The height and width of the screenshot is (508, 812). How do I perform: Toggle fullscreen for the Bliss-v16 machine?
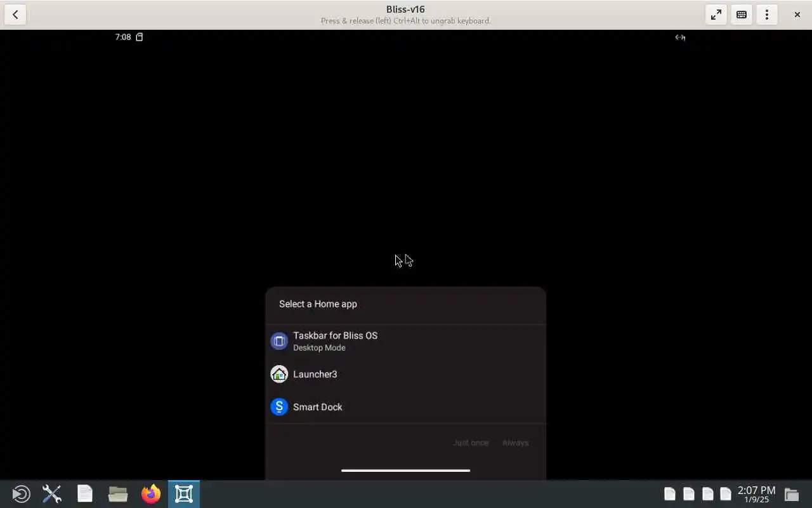(x=716, y=15)
